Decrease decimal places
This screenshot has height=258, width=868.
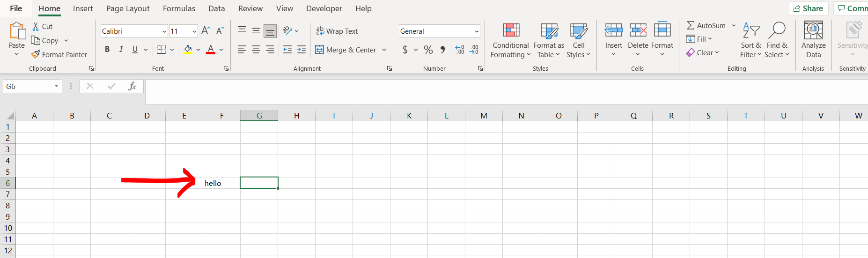[474, 50]
